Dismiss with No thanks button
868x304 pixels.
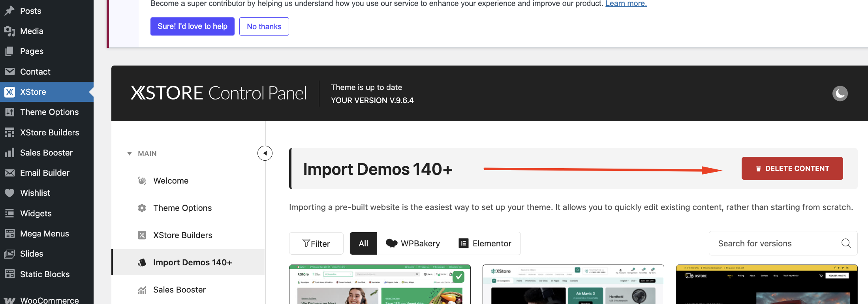click(x=264, y=26)
